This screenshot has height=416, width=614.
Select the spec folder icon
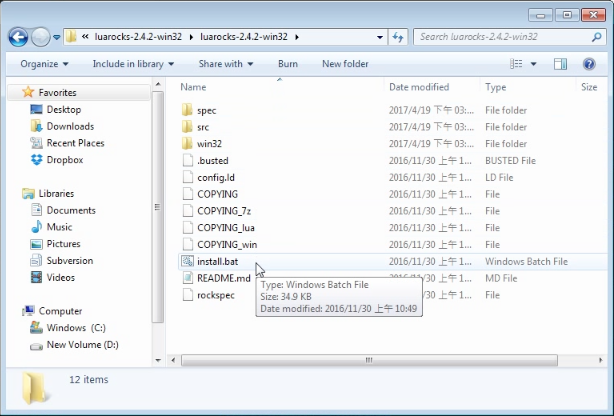tap(188, 110)
